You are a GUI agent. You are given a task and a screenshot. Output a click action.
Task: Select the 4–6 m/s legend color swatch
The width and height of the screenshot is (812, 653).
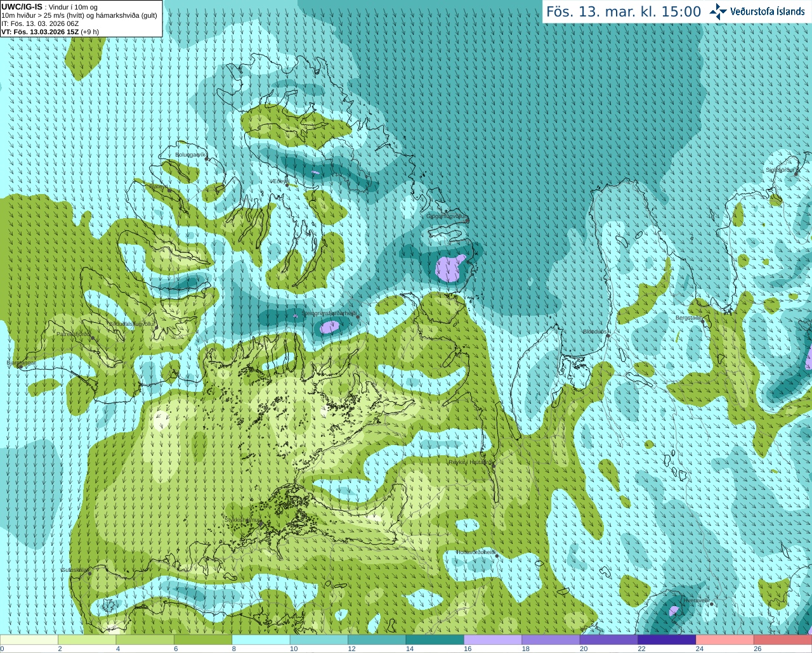click(145, 640)
